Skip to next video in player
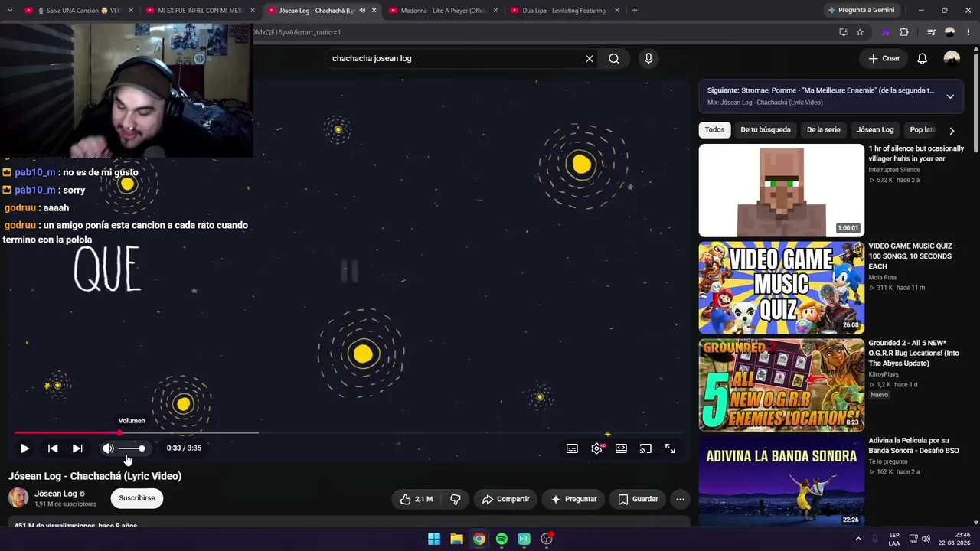This screenshot has width=980, height=551. pyautogui.click(x=77, y=448)
